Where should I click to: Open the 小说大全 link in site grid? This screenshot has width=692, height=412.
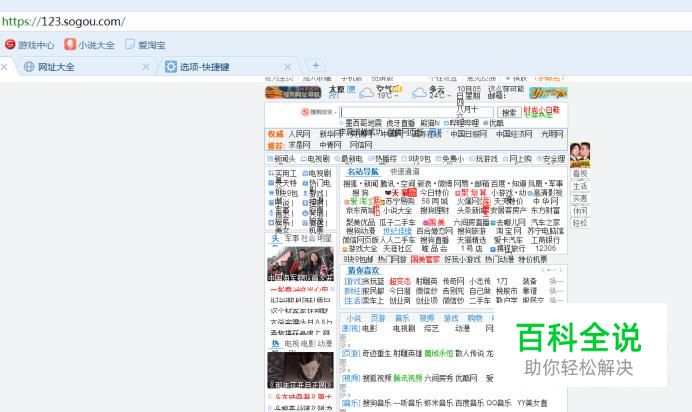pyautogui.click(x=397, y=211)
